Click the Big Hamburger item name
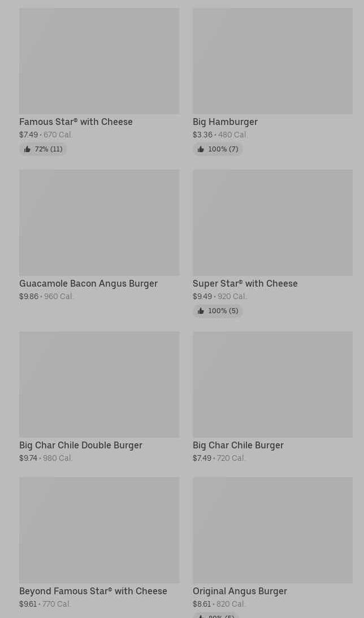The image size is (364, 618). (x=225, y=122)
